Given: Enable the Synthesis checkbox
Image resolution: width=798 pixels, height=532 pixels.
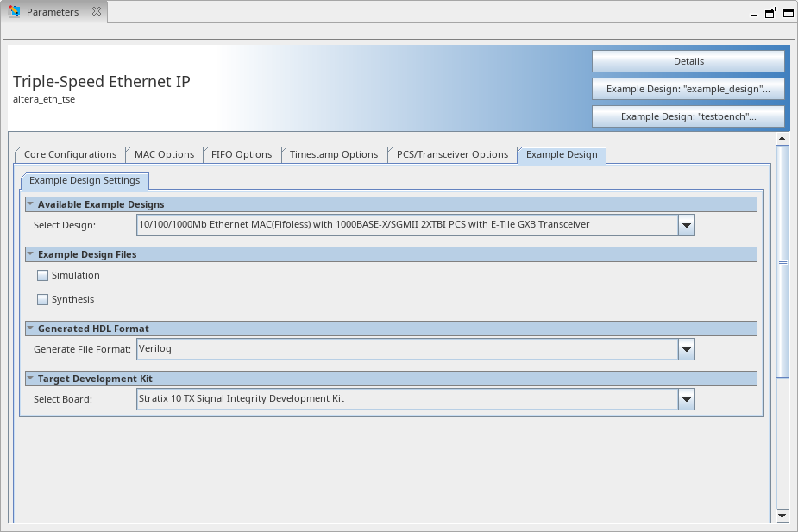Looking at the screenshot, I should pyautogui.click(x=43, y=299).
